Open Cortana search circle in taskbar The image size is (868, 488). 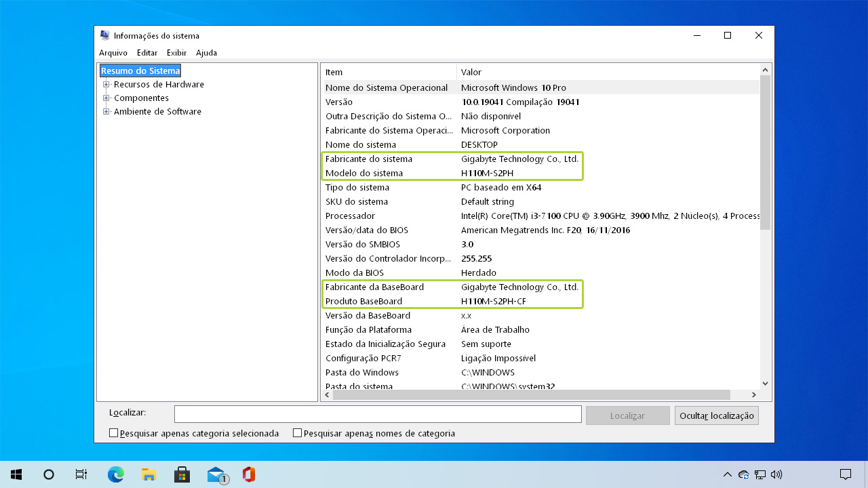point(49,474)
